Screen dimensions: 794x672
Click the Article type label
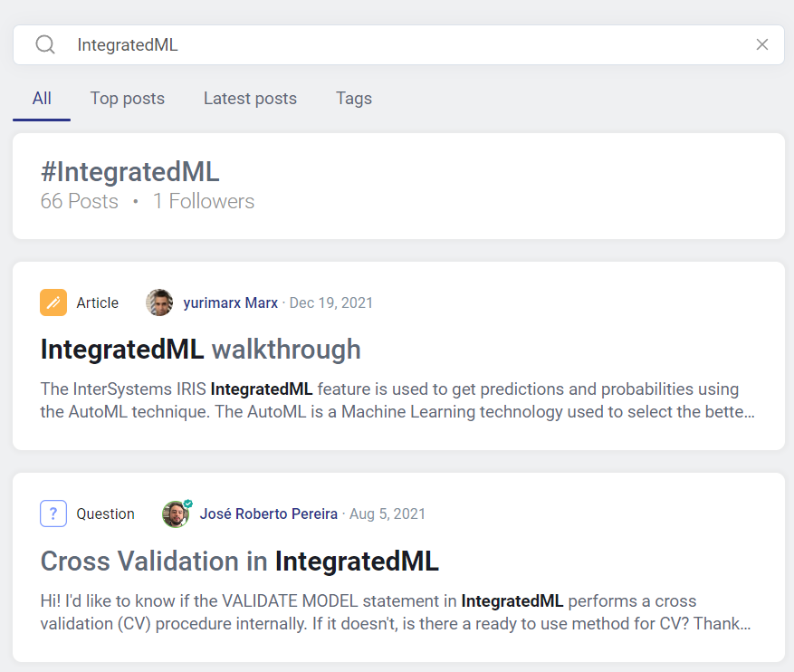[x=97, y=302]
